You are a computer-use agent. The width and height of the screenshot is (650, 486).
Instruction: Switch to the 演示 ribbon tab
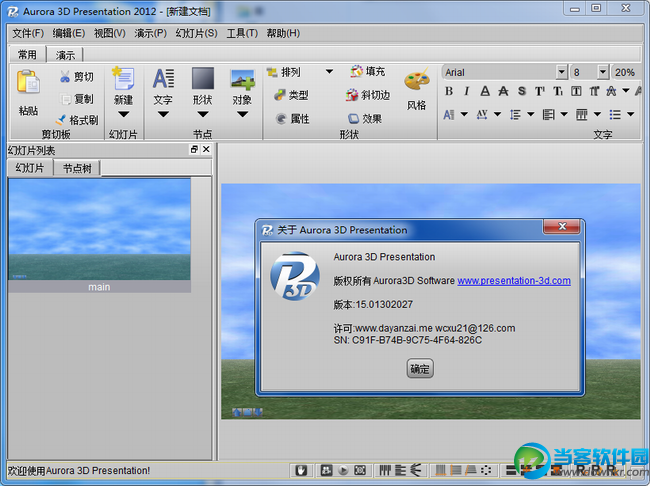[x=65, y=55]
